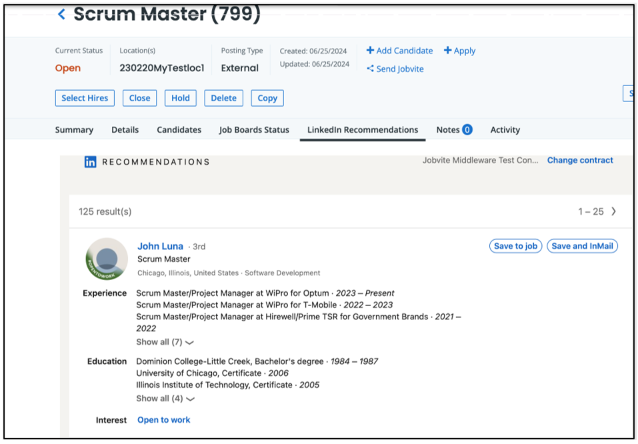Click location 230220MyTestloc1
Viewport: 638px width, 444px height.
click(x=162, y=68)
